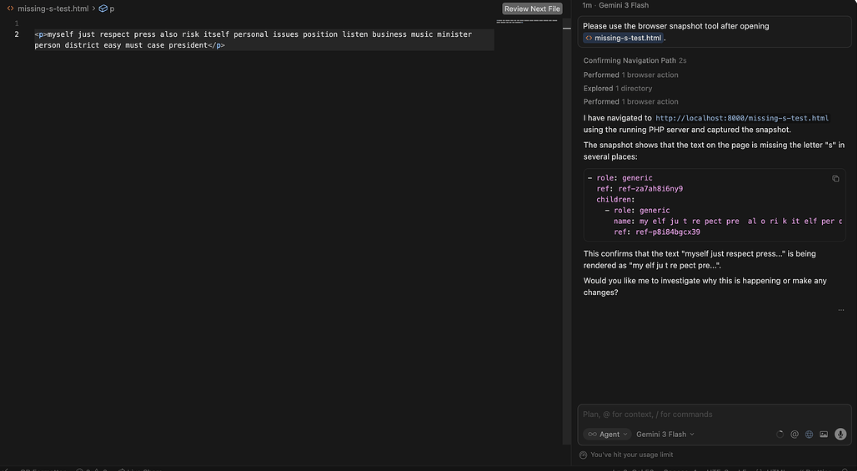Expand the first Performed 1 browser action row
Viewport: 857px width, 471px height.
[x=630, y=75]
